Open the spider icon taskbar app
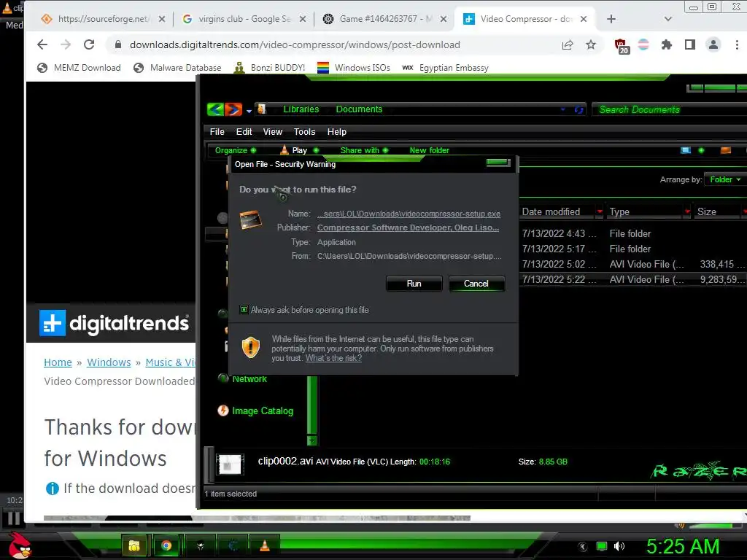 click(200, 545)
